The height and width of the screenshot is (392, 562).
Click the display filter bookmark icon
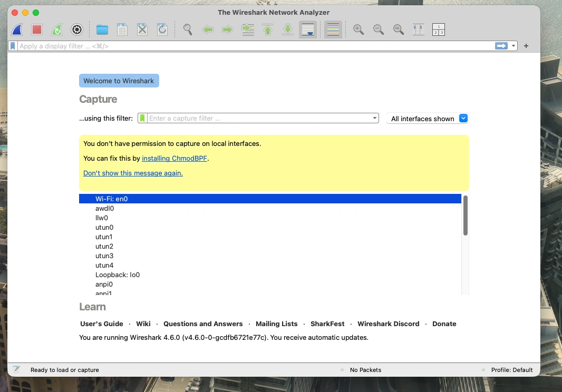(x=13, y=46)
